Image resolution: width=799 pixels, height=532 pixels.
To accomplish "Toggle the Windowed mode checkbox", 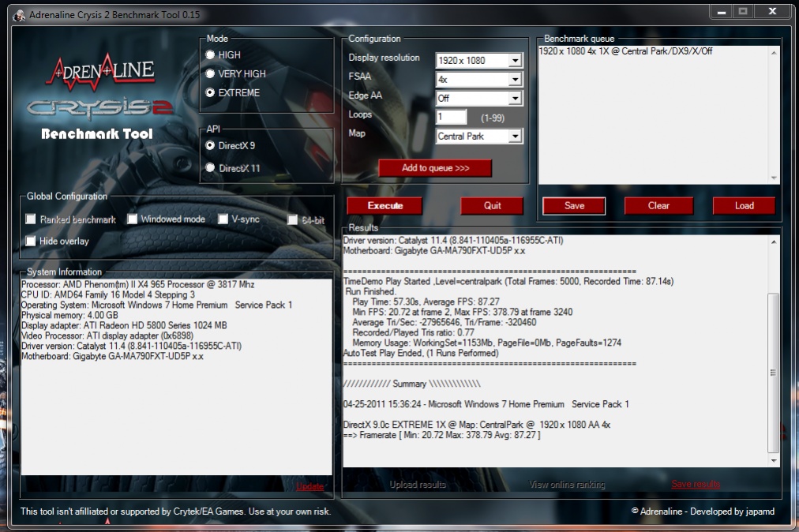I will [x=133, y=219].
